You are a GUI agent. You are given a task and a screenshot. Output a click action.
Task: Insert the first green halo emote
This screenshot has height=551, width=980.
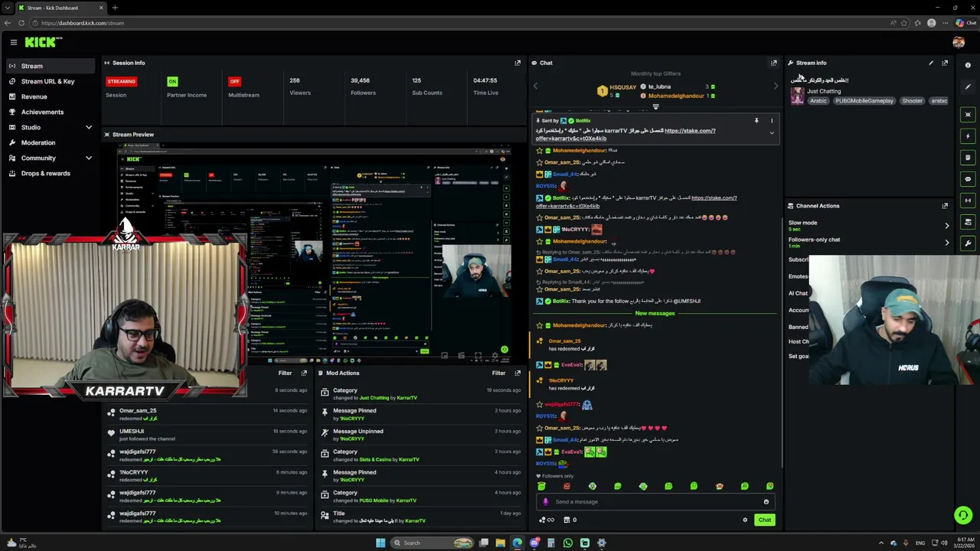click(541, 486)
